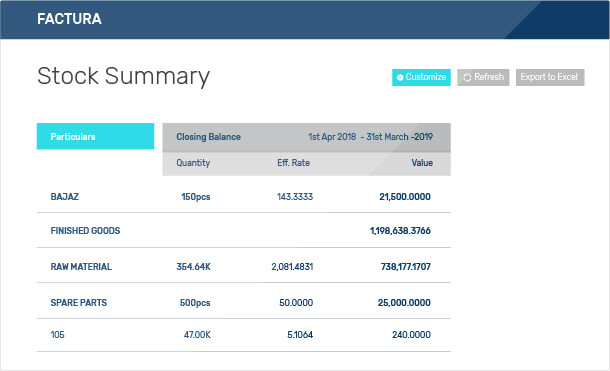This screenshot has width=610, height=371.
Task: Open the Customize button
Action: pos(421,77)
